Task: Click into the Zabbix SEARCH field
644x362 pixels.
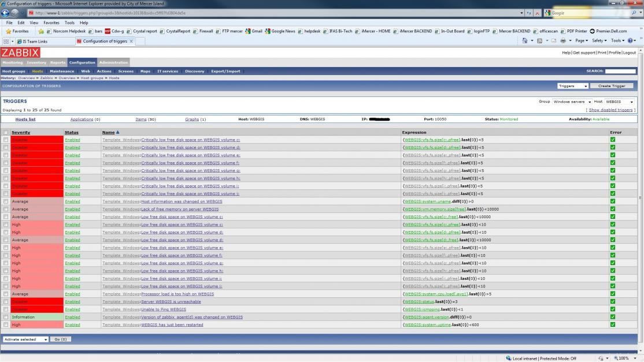Action: click(620, 71)
